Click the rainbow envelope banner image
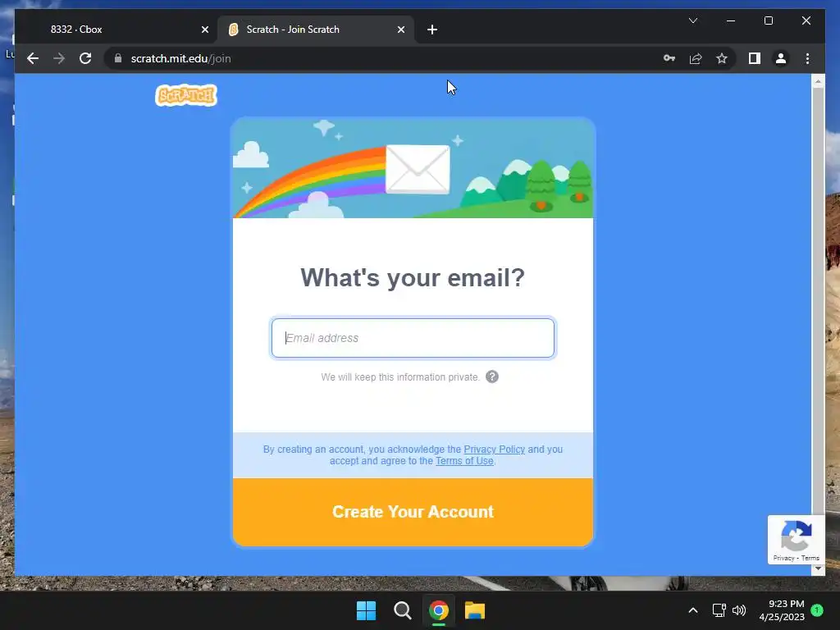 click(413, 168)
